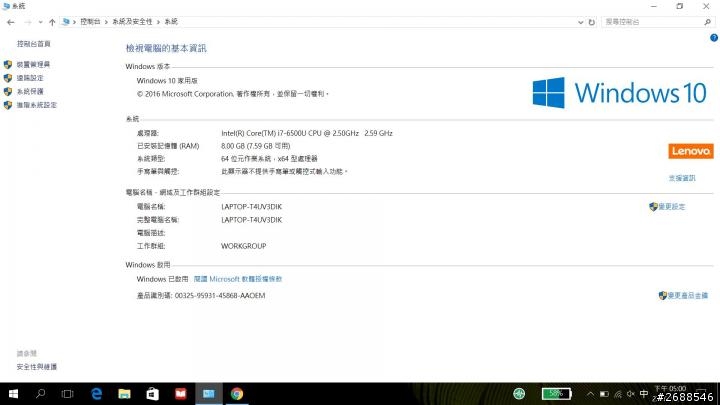This screenshot has height=405, width=720.
Task: Open the red app icon on taskbar
Action: click(x=180, y=394)
